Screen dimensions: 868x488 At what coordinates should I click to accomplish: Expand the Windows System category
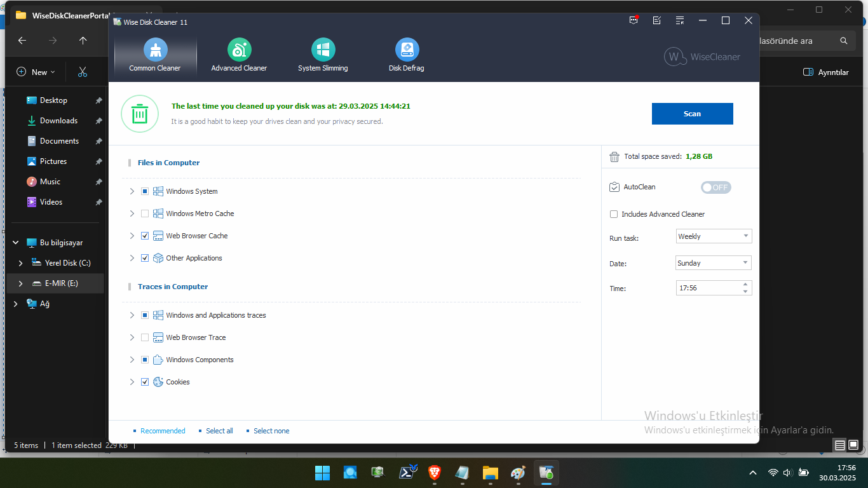click(x=132, y=191)
